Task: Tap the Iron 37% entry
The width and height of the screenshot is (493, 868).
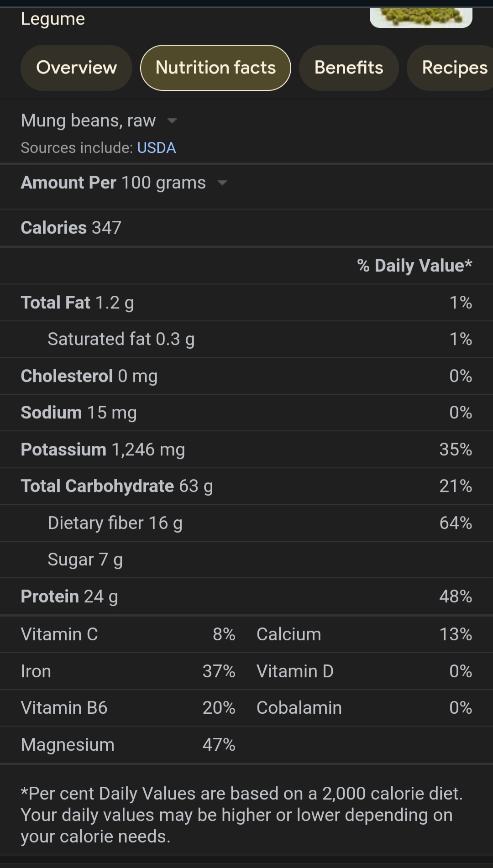Action: [x=128, y=671]
